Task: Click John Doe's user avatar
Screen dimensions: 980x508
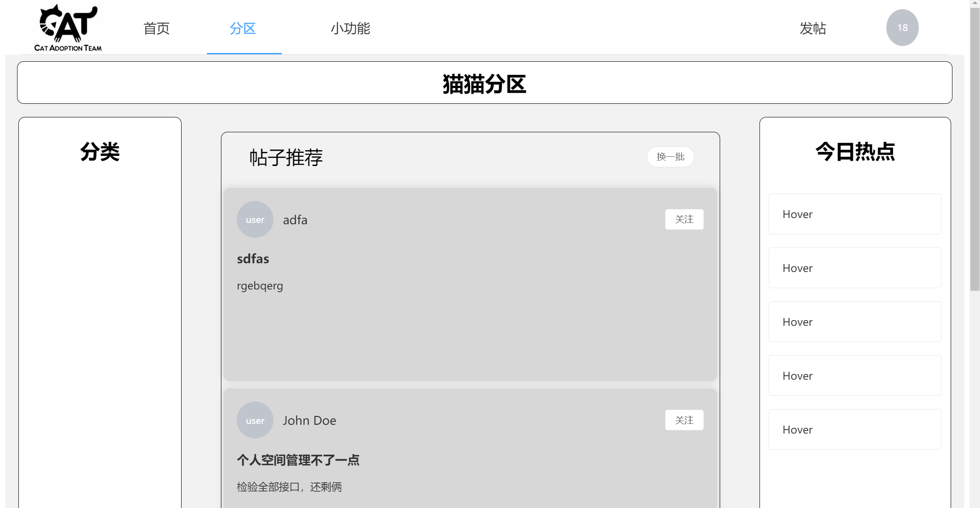Action: click(x=255, y=420)
